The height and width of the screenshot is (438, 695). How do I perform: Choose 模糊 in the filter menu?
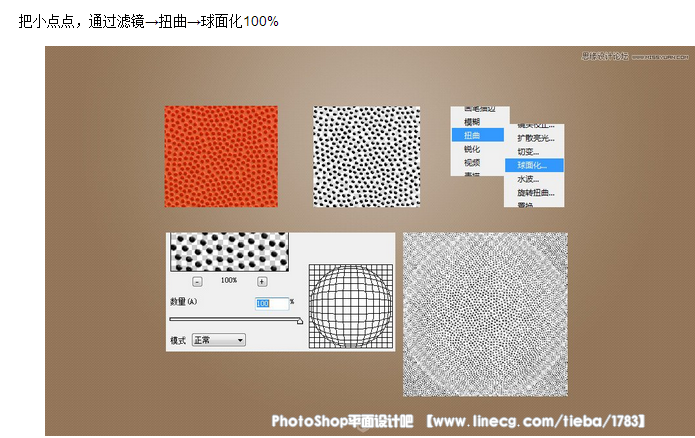(x=472, y=121)
